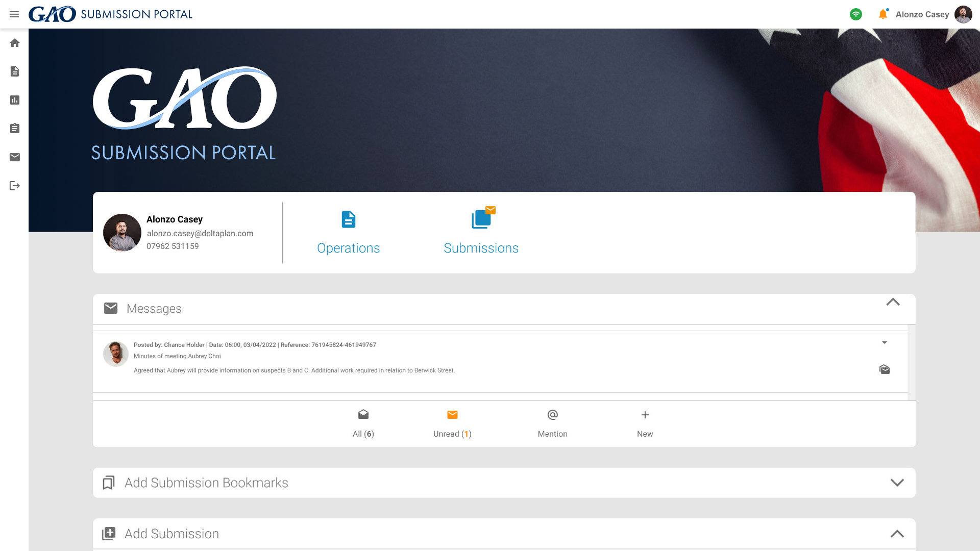Log out using the sidebar exit icon
Image resolution: width=980 pixels, height=551 pixels.
coord(14,186)
